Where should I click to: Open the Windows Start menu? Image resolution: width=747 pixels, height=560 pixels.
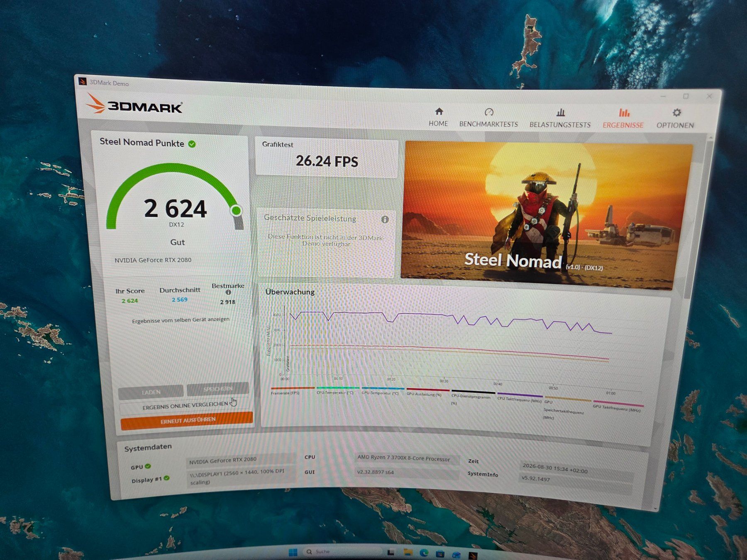(293, 552)
